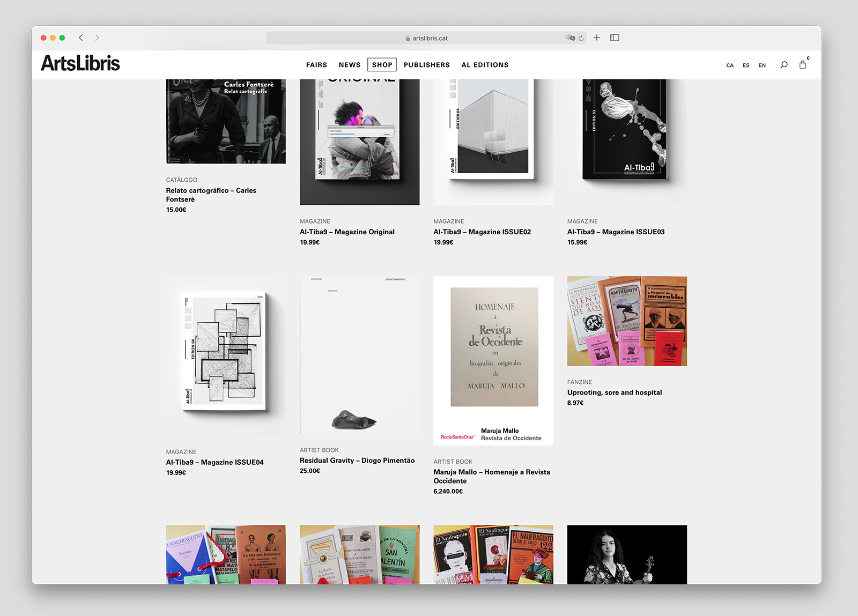Click the artslibris.cat address field

[426, 38]
